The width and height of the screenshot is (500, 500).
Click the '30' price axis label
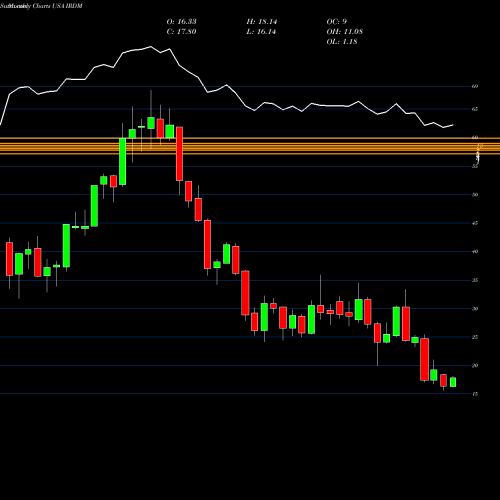point(475,309)
